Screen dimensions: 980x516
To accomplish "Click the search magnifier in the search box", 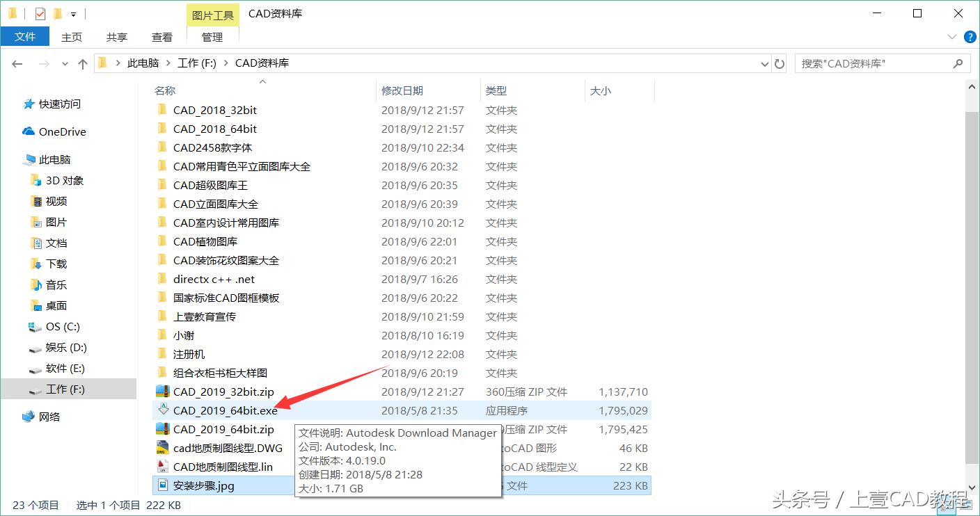I will tap(959, 63).
